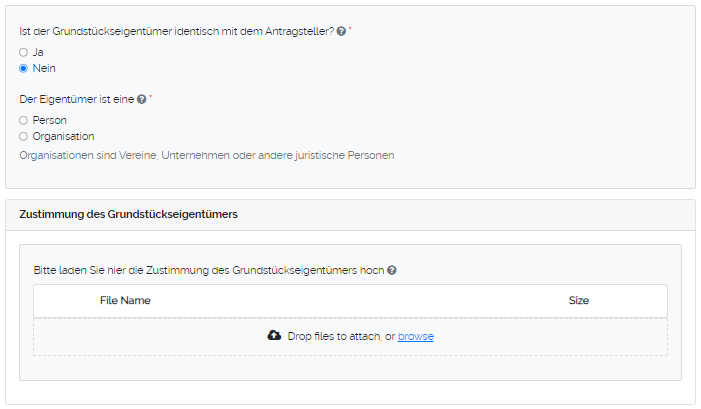Select the 'Nein' radio button
This screenshot has width=701, height=409.
23,68
